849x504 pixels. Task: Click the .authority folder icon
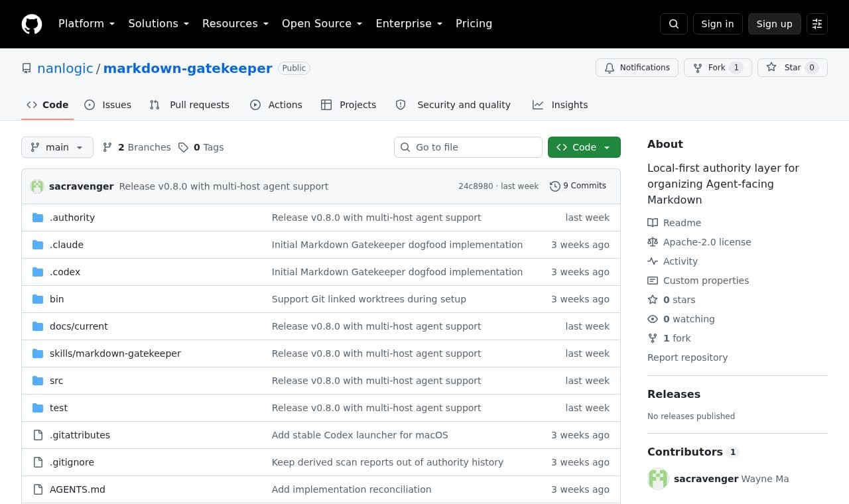(38, 218)
